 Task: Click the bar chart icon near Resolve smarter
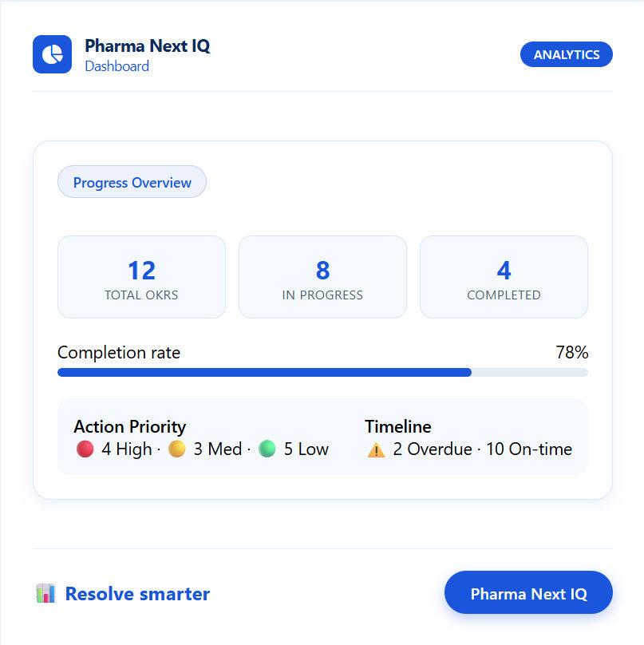click(x=45, y=593)
